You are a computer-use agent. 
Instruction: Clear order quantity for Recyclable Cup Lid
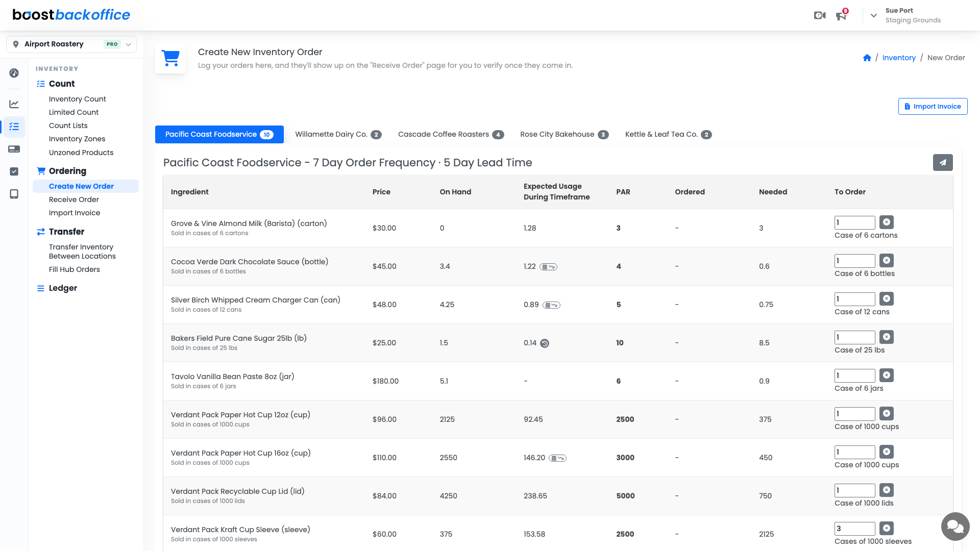coord(887,490)
